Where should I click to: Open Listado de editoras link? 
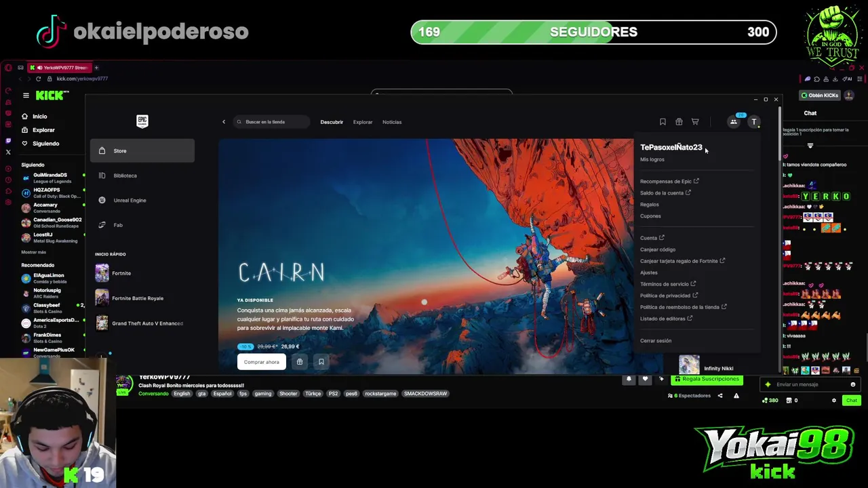click(666, 319)
